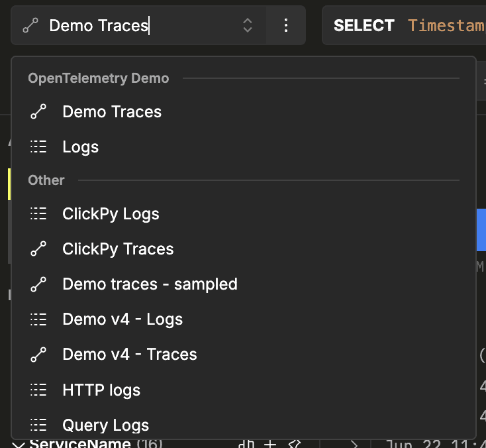Pick Query Logs from the dropdown
This screenshot has width=486, height=448.
click(x=243, y=425)
